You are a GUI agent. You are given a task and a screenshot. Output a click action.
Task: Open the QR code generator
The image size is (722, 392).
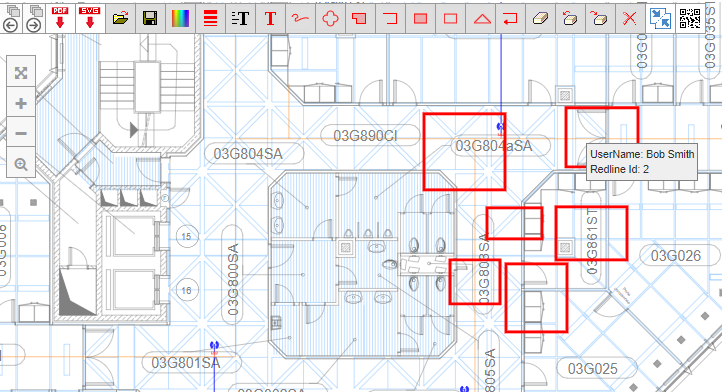coord(689,18)
